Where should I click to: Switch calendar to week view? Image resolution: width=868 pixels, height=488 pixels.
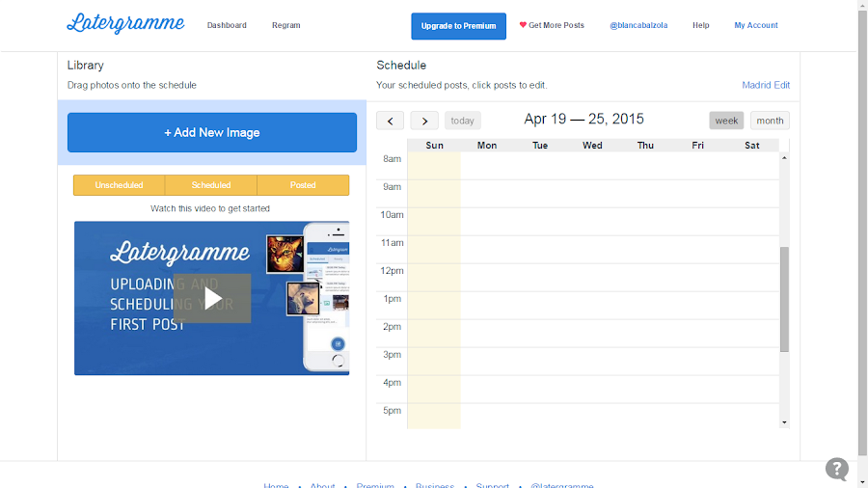726,121
